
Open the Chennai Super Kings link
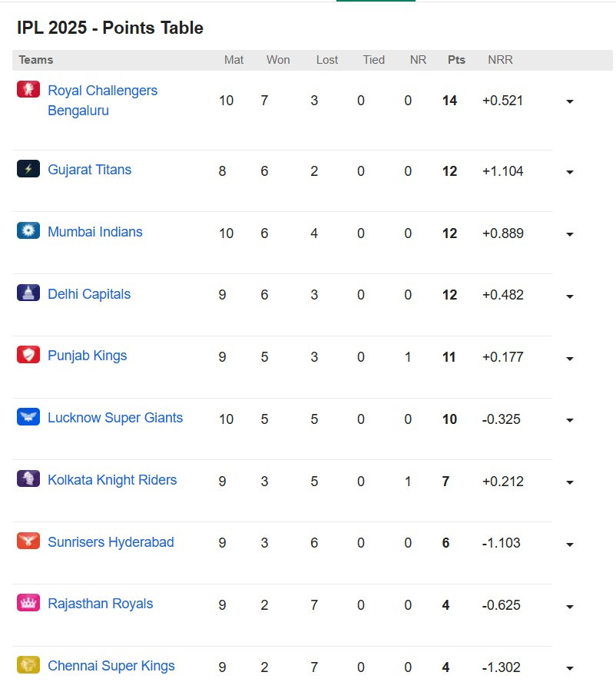tap(111, 666)
